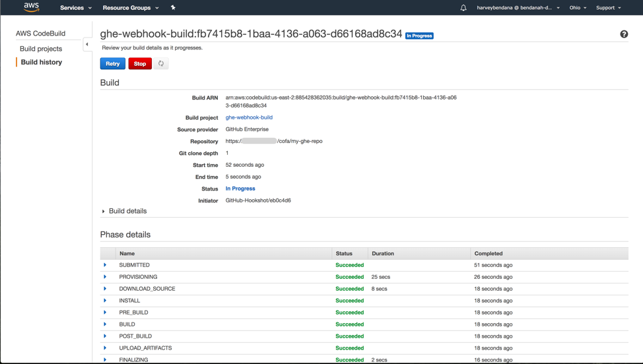Select Build history in sidebar

tap(42, 62)
